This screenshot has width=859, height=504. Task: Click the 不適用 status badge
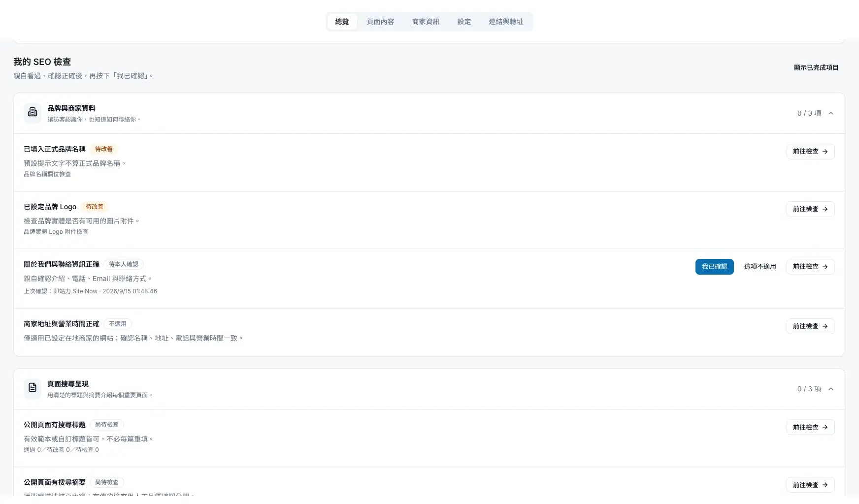click(x=118, y=324)
